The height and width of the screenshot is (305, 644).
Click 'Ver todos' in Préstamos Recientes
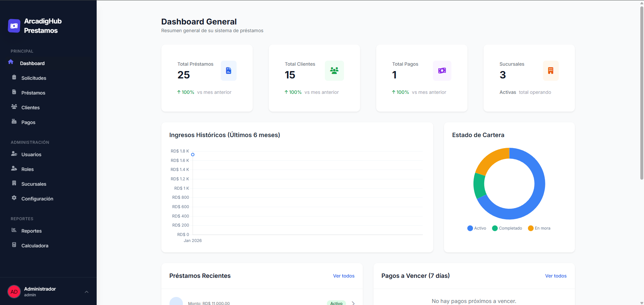click(343, 276)
